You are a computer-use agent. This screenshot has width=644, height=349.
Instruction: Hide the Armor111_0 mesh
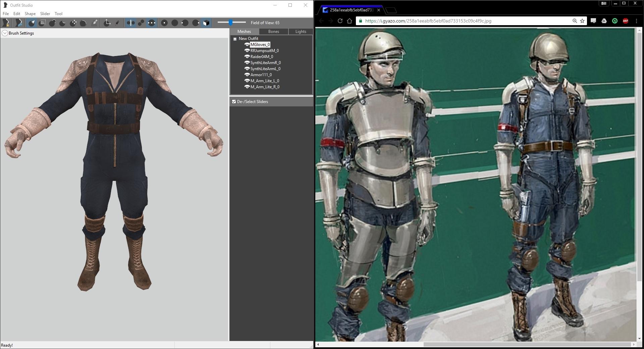point(247,75)
